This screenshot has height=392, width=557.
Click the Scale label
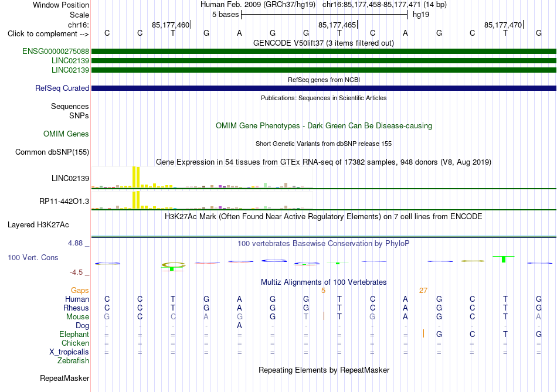[79, 15]
